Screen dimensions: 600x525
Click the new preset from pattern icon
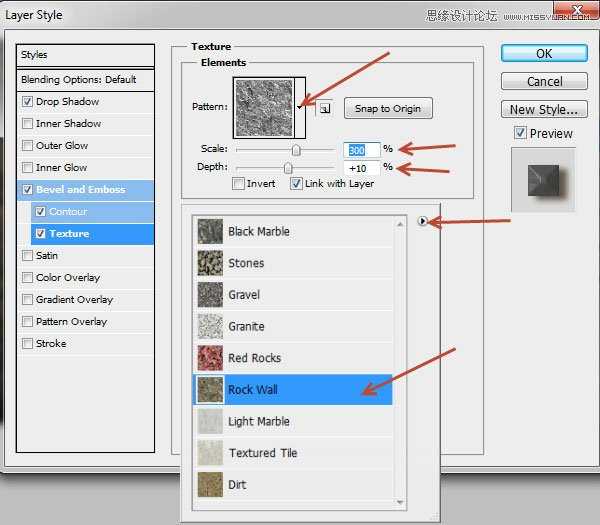coord(325,109)
